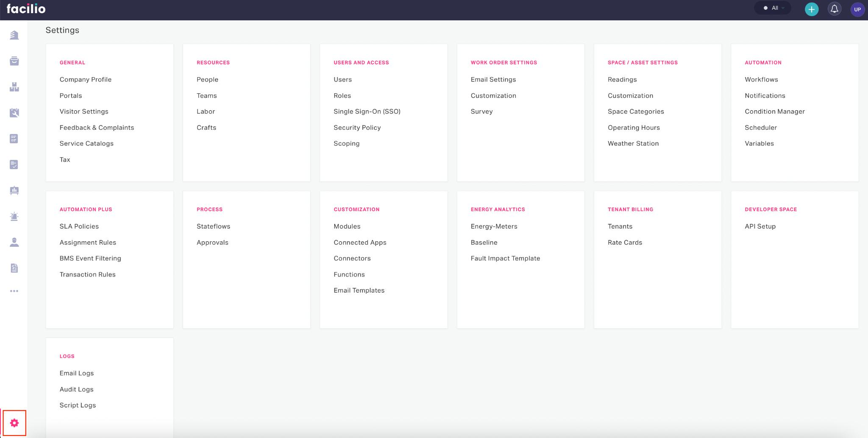The height and width of the screenshot is (438, 868).
Task: Go to Single Sign-On (SSO) settings
Action: coord(367,112)
